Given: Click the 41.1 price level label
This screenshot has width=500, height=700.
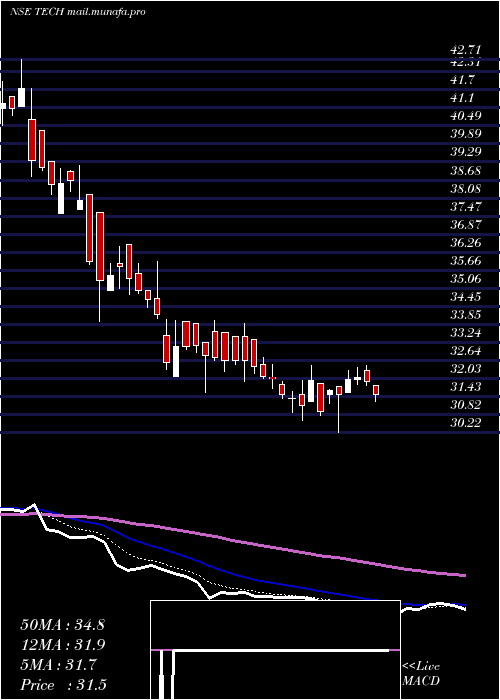Looking at the screenshot, I should pyautogui.click(x=463, y=98).
